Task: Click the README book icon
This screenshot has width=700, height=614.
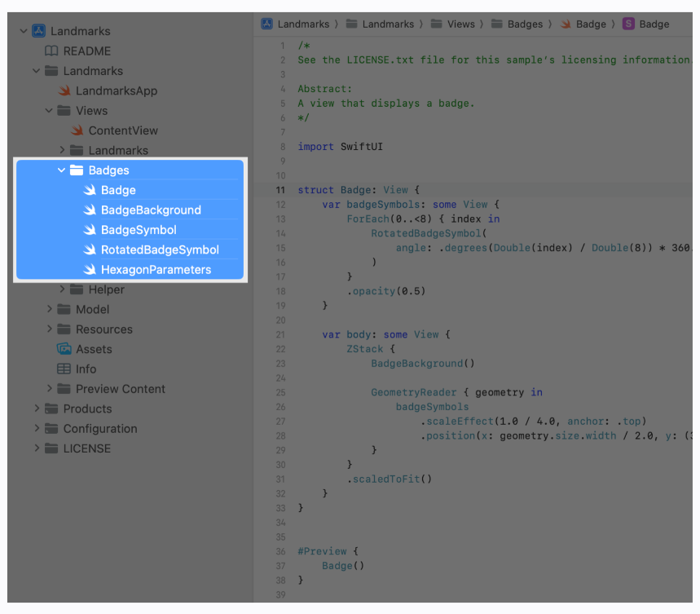Action: 51,51
